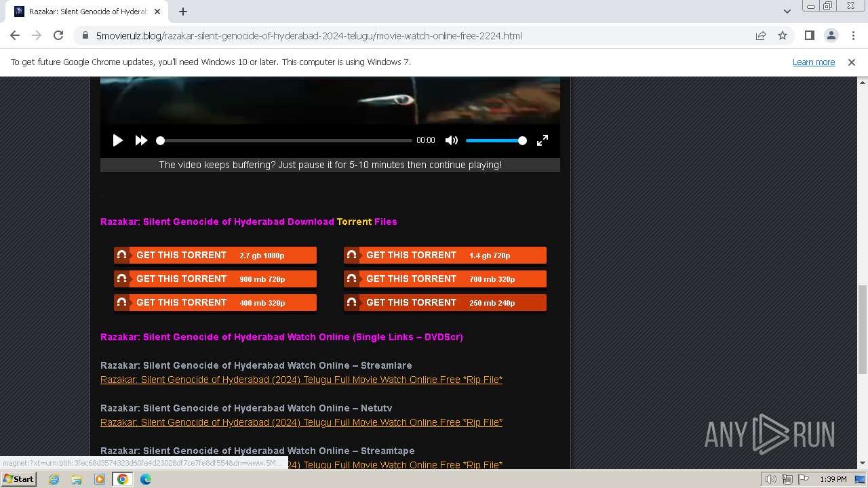The height and width of the screenshot is (488, 868).
Task: Click the fast-forward skip icon in the player
Action: (x=141, y=140)
